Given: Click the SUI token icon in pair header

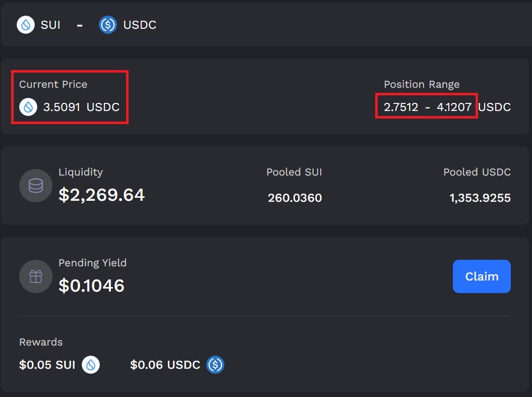Looking at the screenshot, I should (x=26, y=25).
